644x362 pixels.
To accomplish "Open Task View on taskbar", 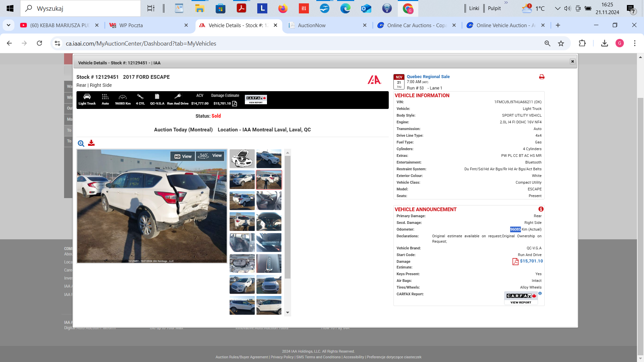I will (x=151, y=8).
